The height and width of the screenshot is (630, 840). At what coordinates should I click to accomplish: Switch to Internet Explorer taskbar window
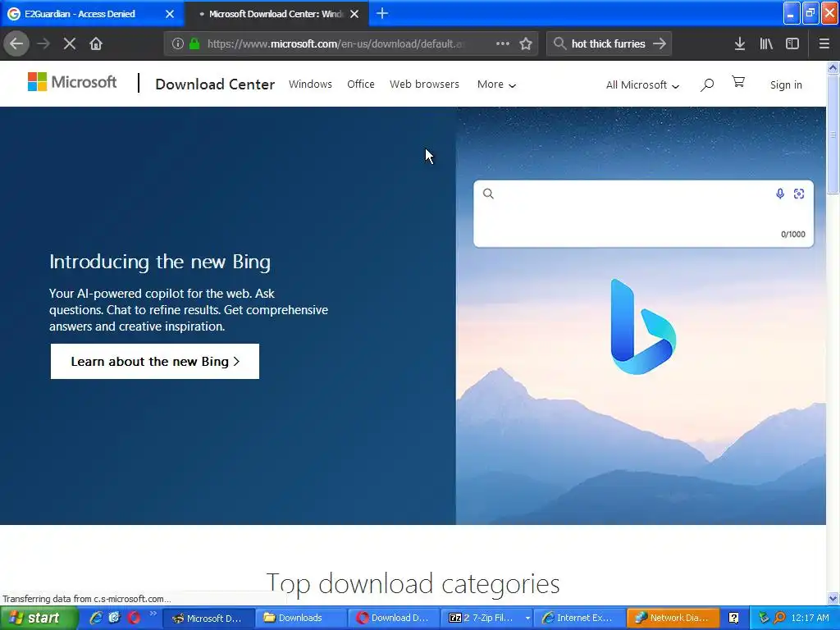[580, 619]
